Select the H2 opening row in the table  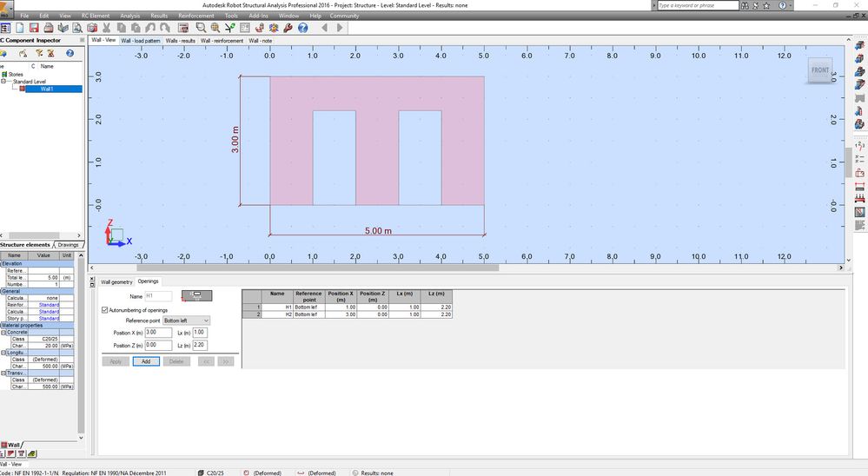click(x=347, y=314)
